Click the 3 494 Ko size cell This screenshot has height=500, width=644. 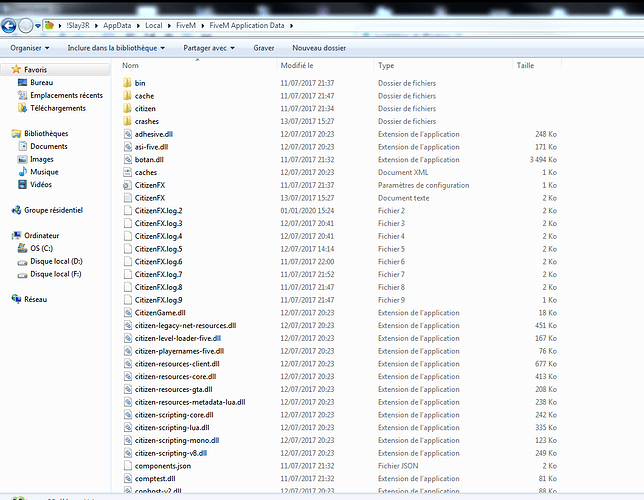543,159
